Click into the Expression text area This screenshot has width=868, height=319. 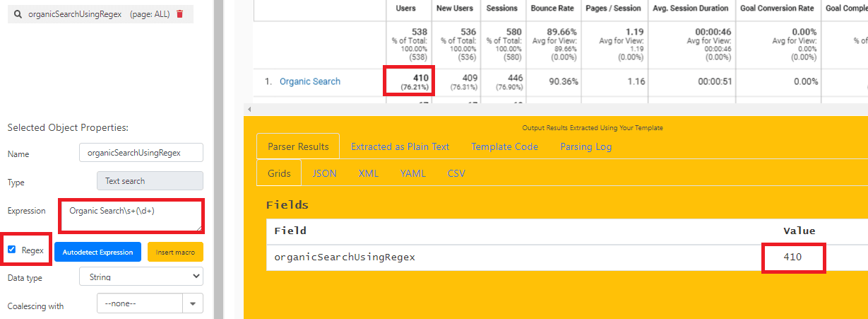click(131, 216)
